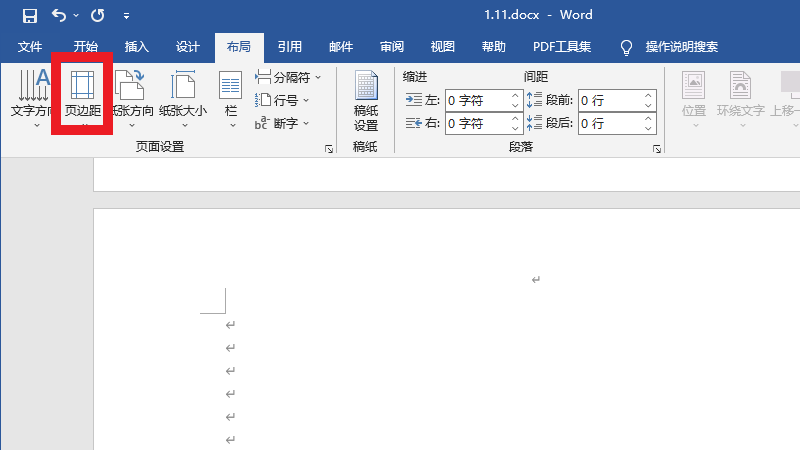The width and height of the screenshot is (800, 450).
Task: Open 稿纸设置 manuscript paper settings
Action: pos(366,102)
